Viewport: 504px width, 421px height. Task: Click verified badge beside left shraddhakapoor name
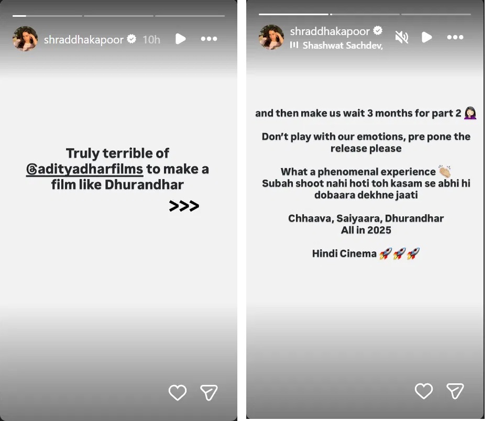132,39
